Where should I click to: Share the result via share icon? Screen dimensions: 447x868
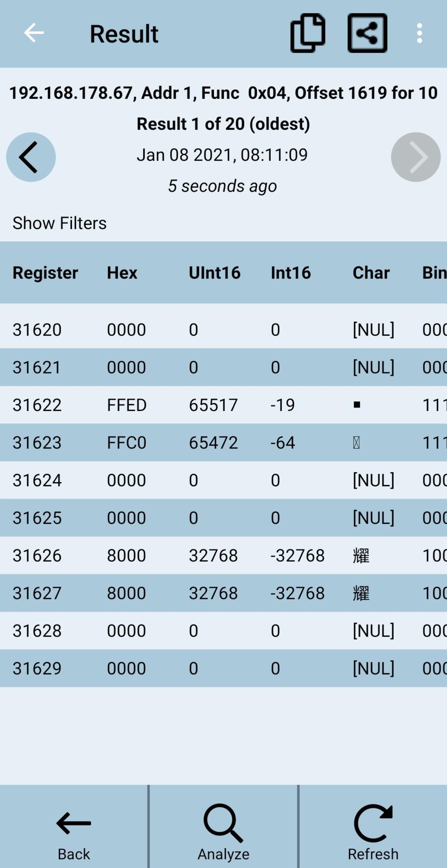coord(367,33)
